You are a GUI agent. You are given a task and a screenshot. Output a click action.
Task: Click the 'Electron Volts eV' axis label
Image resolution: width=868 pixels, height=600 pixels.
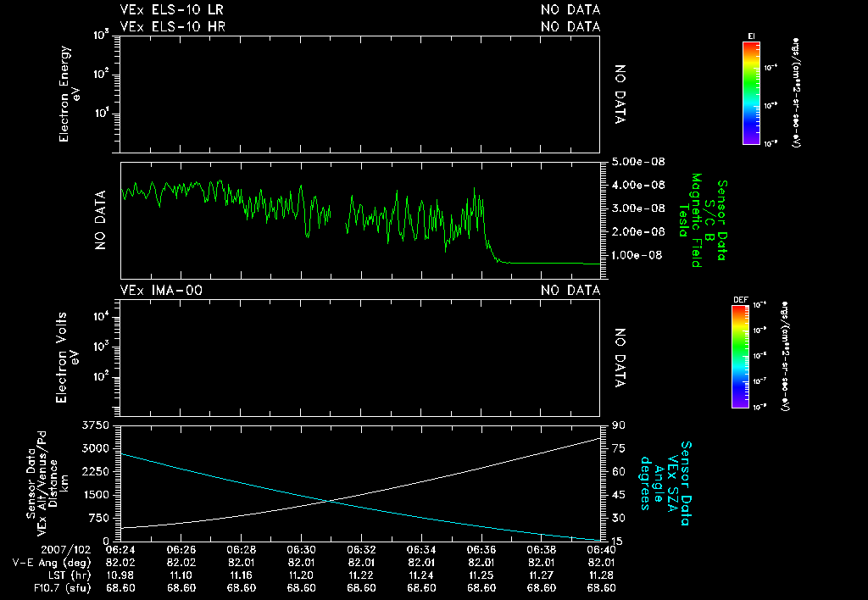click(66, 358)
